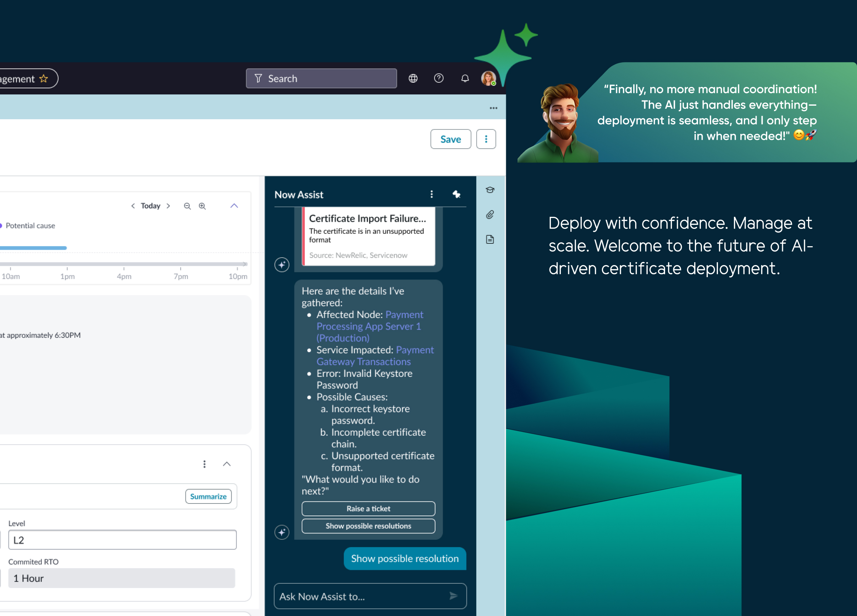Open Payment Processing App Server 1 link

tap(370, 326)
